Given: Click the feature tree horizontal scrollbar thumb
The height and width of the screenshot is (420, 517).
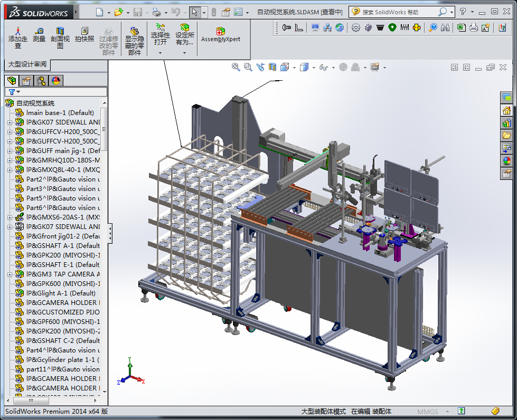Looking at the screenshot, I should point(31,400).
